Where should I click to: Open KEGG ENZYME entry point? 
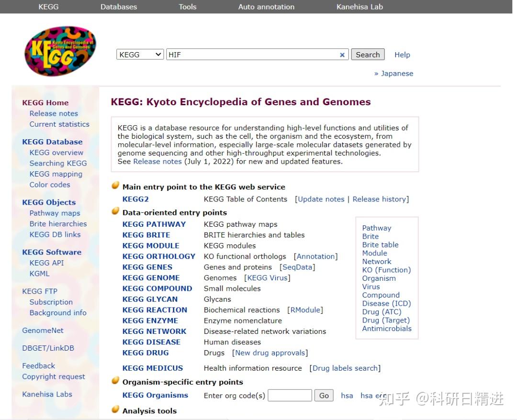pos(150,321)
